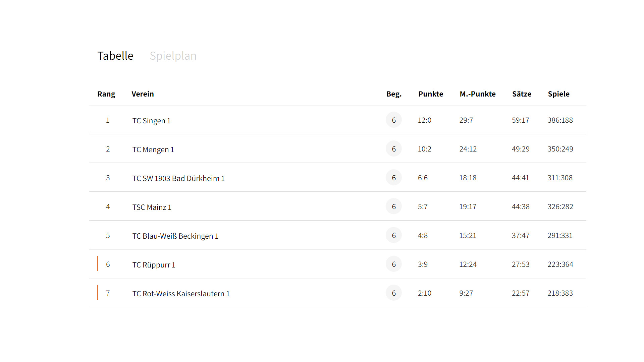The image size is (644, 362).
Task: Select the Tabelle tab
Action: pyautogui.click(x=115, y=56)
